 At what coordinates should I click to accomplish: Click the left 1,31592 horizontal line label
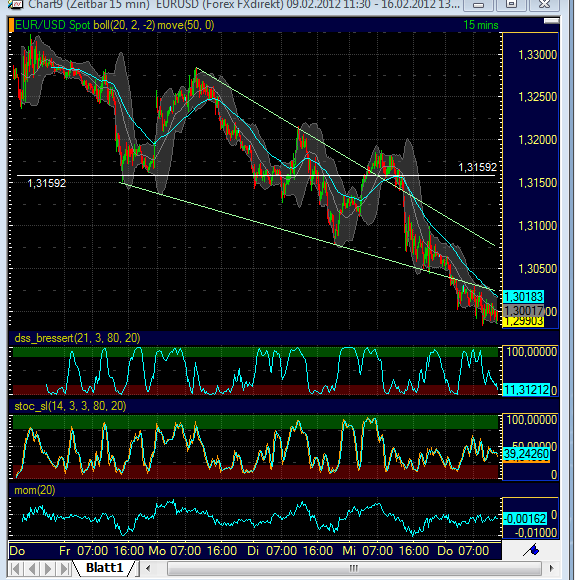point(47,183)
